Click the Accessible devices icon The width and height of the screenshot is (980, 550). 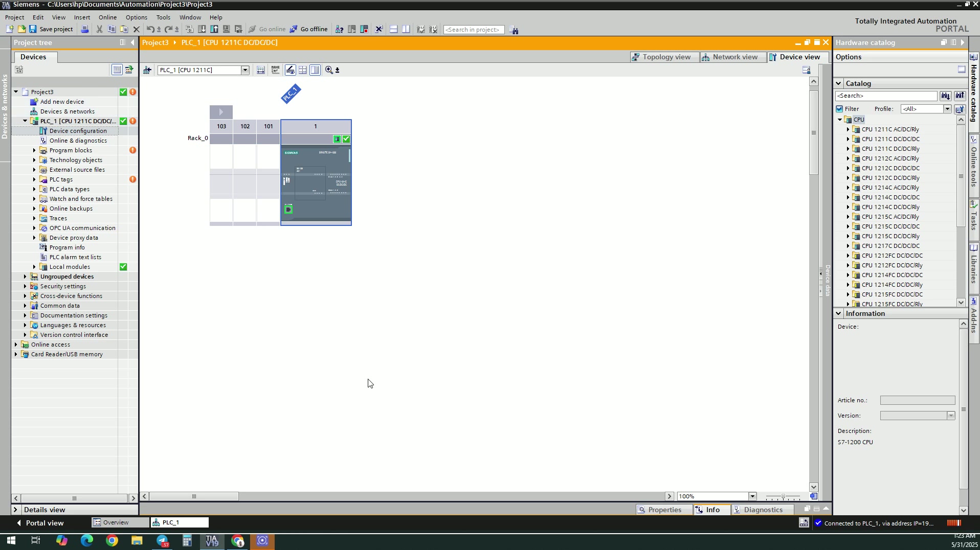point(339,29)
